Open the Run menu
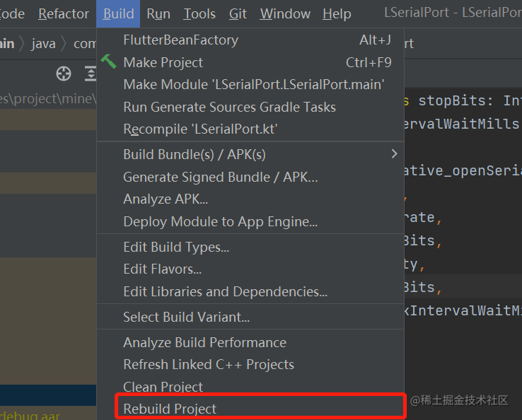 click(158, 14)
